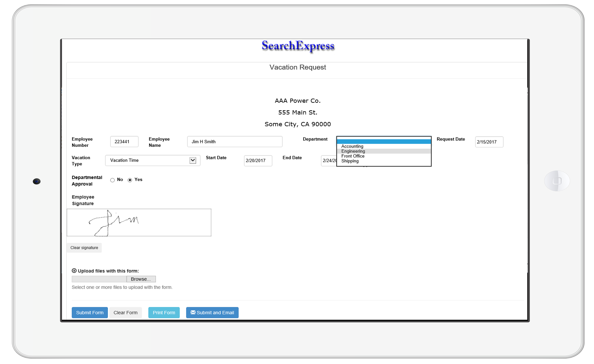This screenshot has width=594, height=364.
Task: Click 'Select one or more files' help text
Action: pyautogui.click(x=122, y=287)
